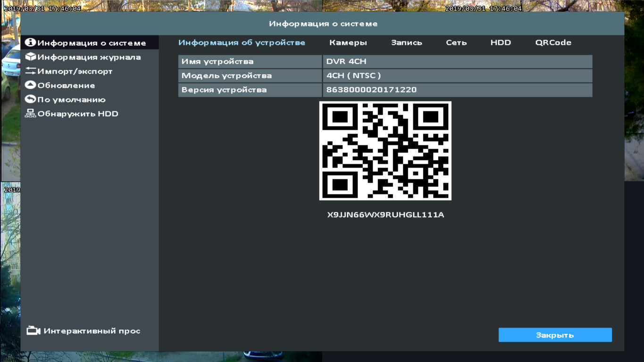Click the Информация о системе window title
This screenshot has height=362, width=644.
323,24
